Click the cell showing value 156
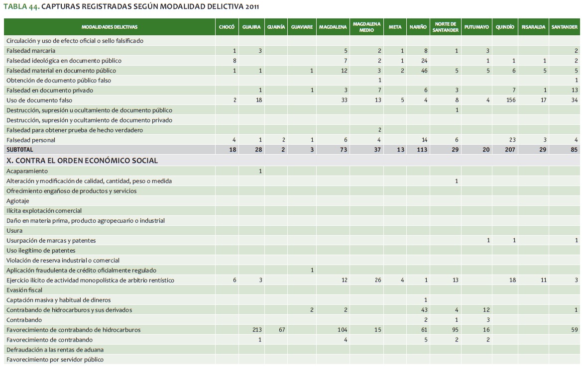The image size is (588, 367). coord(510,100)
